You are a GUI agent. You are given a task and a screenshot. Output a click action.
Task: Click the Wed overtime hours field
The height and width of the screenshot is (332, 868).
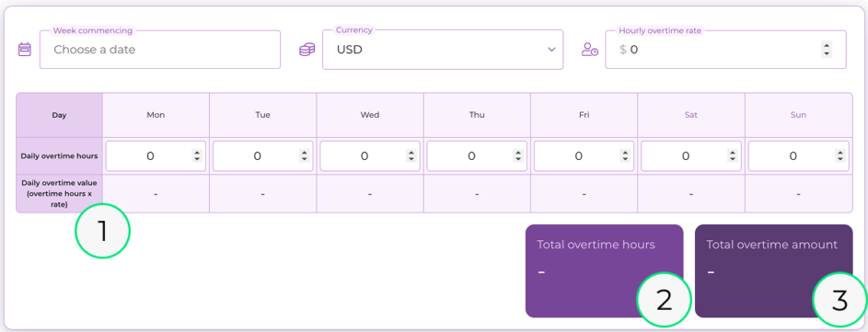coord(370,156)
